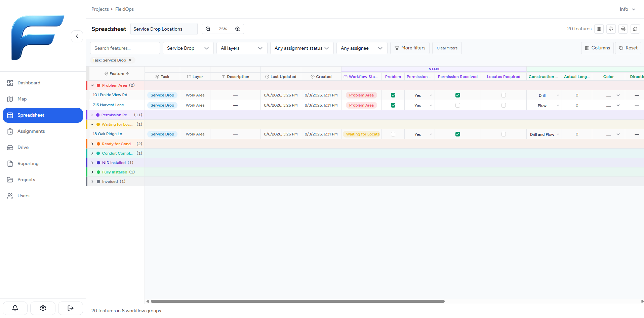
Task: Expand the Ready for Cond... group
Action: click(x=92, y=144)
